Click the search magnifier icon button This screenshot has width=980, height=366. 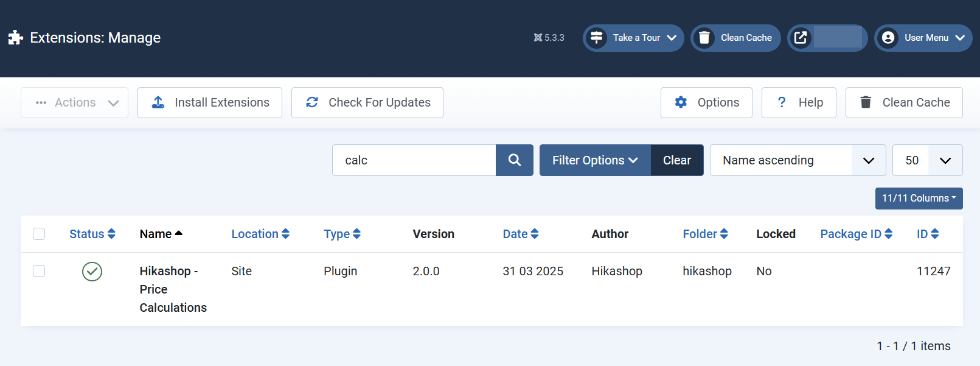click(514, 160)
